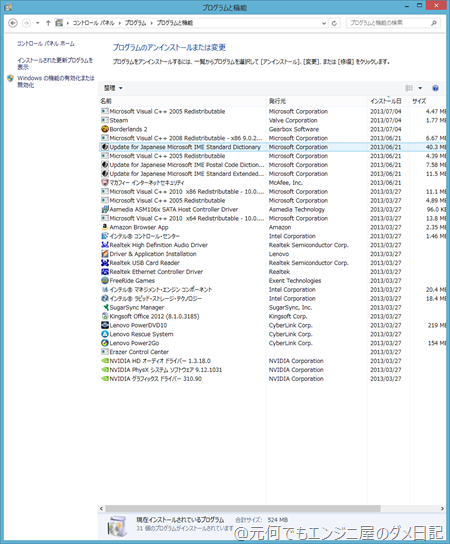Click the NVIDIA PhysX icon
450x544 pixels.
[x=105, y=369]
